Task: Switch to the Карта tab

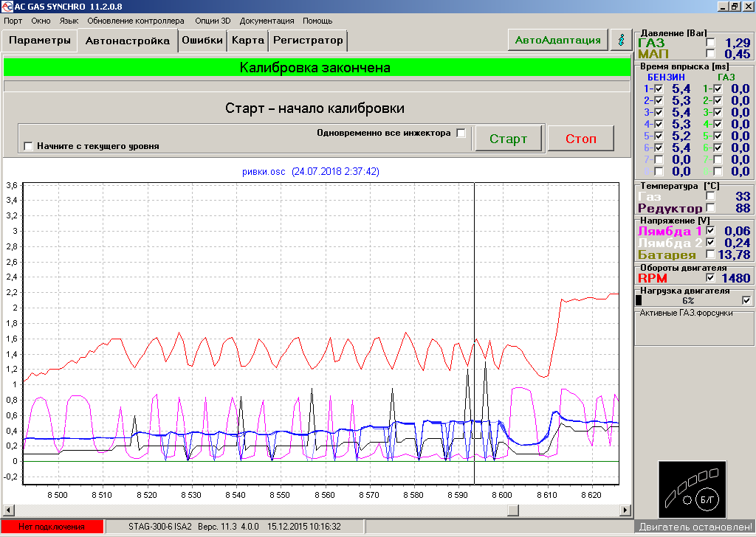Action: pyautogui.click(x=247, y=41)
